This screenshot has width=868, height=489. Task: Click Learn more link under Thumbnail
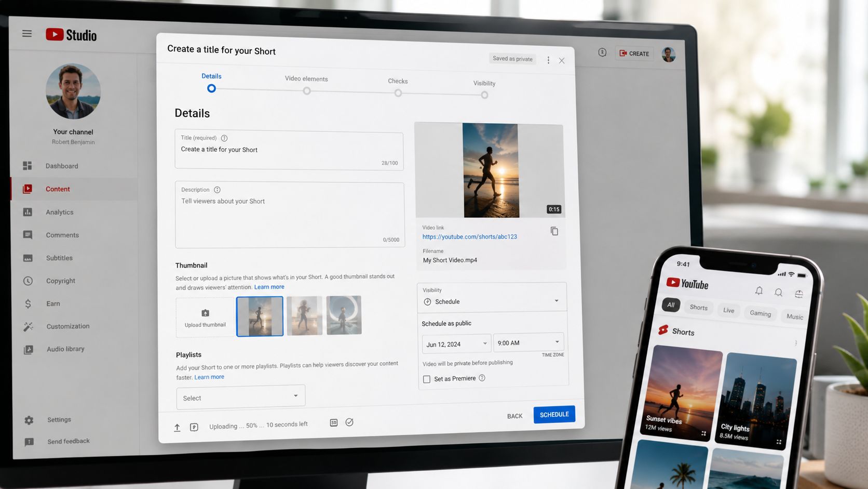(x=269, y=287)
